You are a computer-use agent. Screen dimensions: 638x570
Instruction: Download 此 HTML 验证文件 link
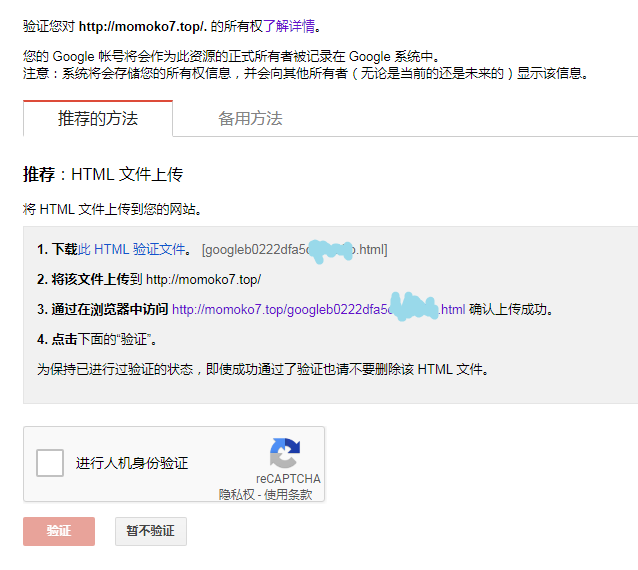(x=131, y=249)
